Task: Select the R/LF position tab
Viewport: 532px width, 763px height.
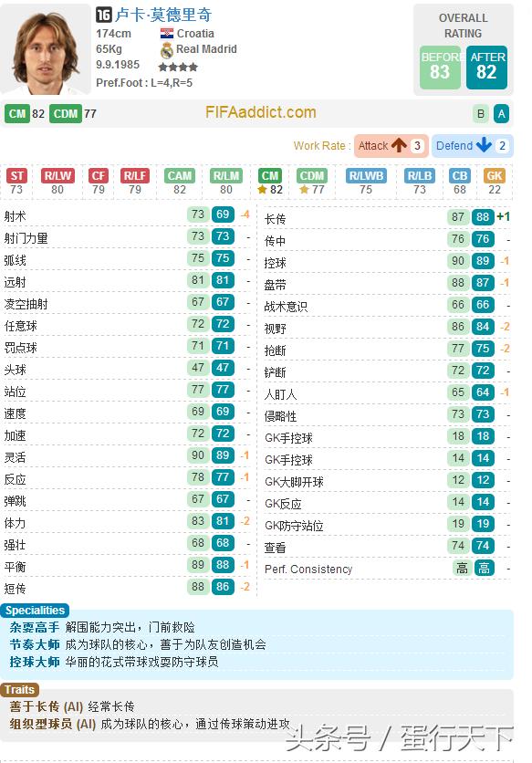Action: [x=135, y=175]
